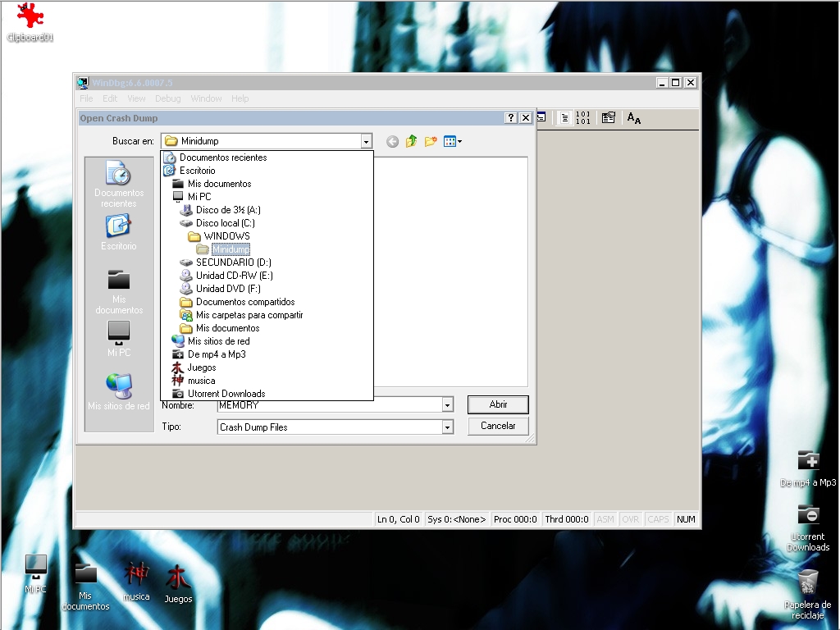
Task: Select Mis sitios de red sidebar icon
Action: pos(119,392)
